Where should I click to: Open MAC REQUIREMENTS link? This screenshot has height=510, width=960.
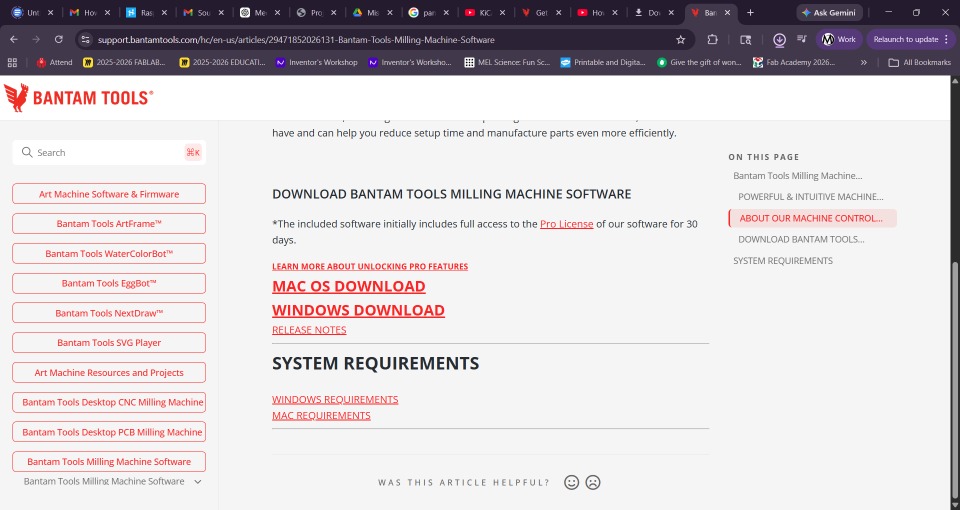(321, 415)
